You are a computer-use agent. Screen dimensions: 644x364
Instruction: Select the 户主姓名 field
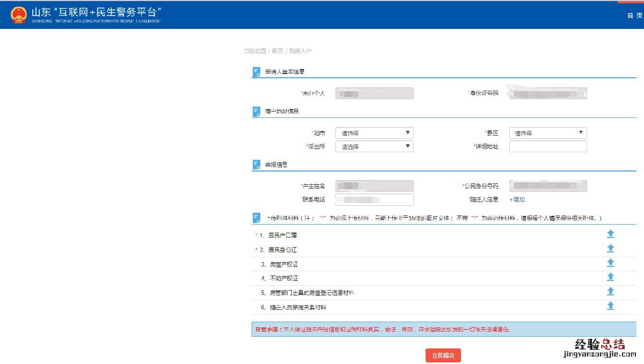pyautogui.click(x=374, y=186)
